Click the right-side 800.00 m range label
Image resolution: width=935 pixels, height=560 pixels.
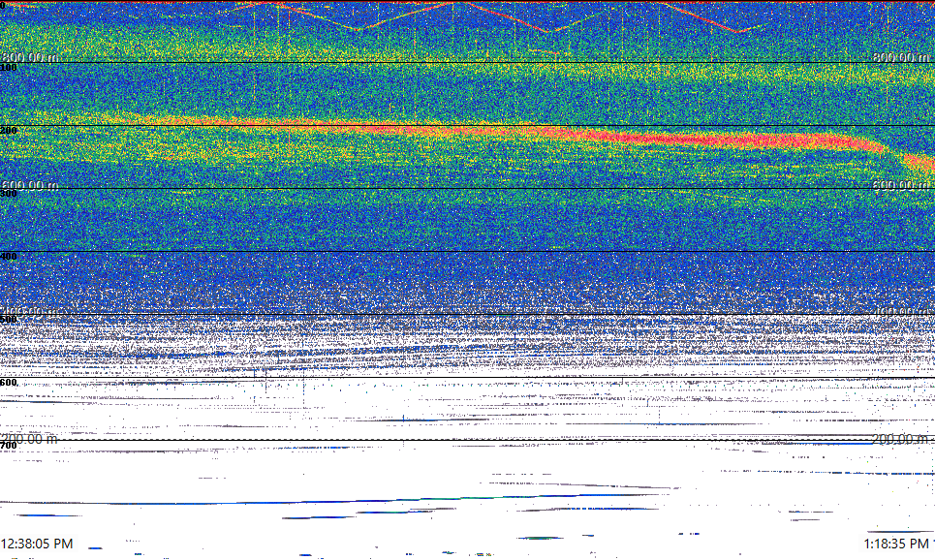click(x=900, y=57)
